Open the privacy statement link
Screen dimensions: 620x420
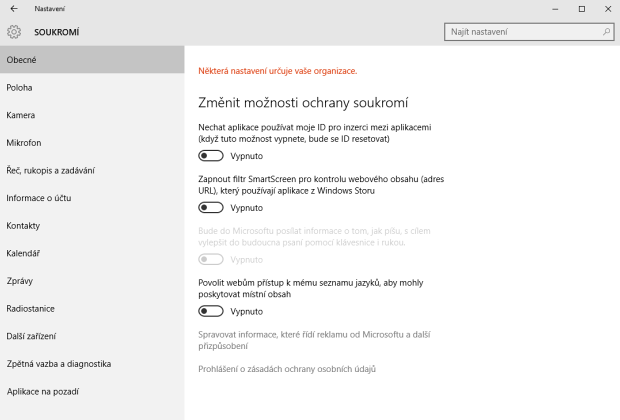coord(287,369)
